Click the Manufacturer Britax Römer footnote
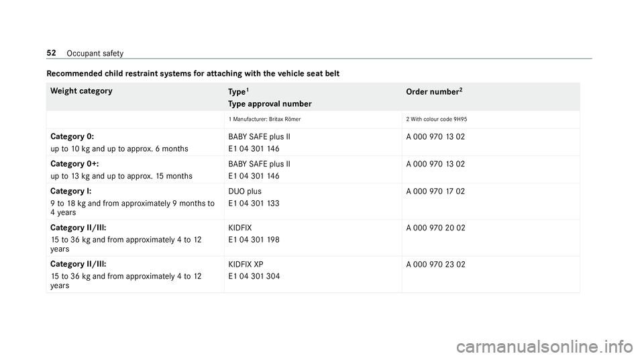This screenshot has height=358, width=644. click(x=265, y=119)
